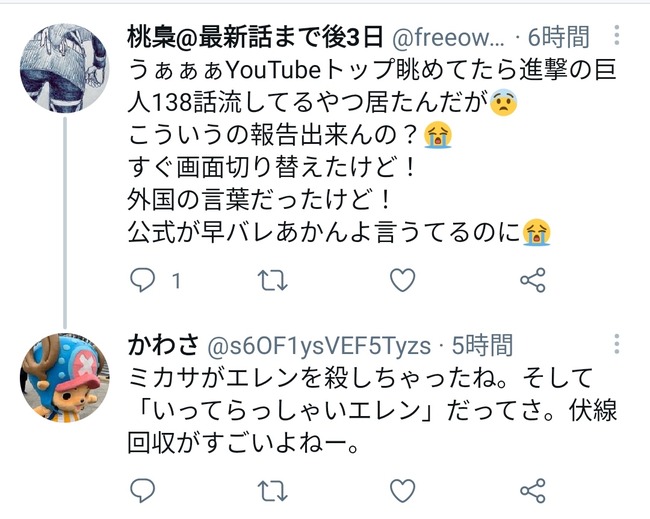Open the @freeow... handle
Screen dimensions: 650x519
[x=448, y=37]
